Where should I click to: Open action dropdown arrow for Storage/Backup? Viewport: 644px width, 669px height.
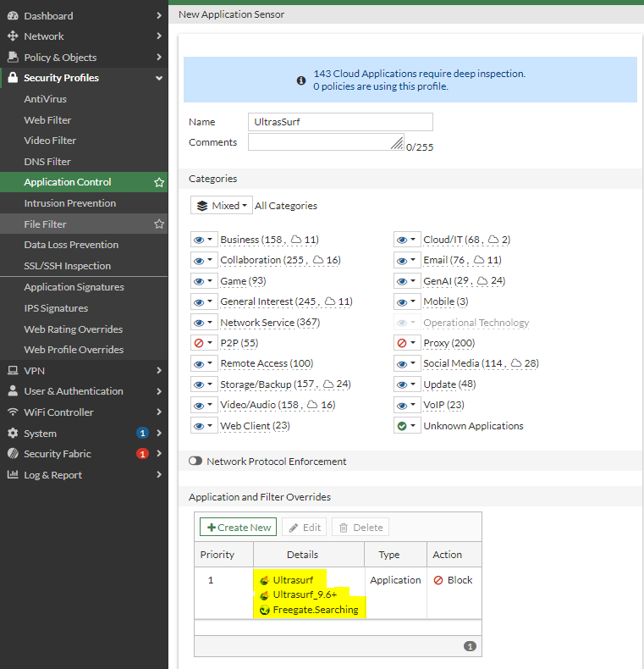point(210,384)
